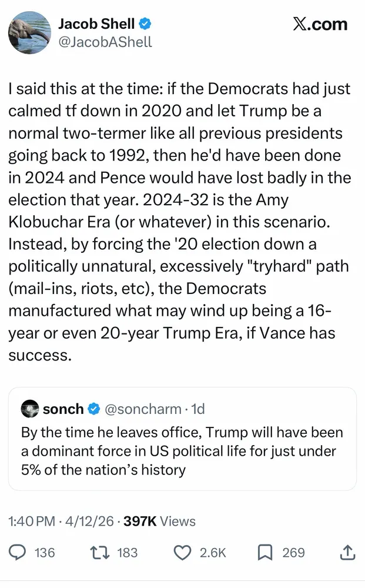Open the quoted tweet by sonch
Screen dimensions: 365x588
coord(182,453)
